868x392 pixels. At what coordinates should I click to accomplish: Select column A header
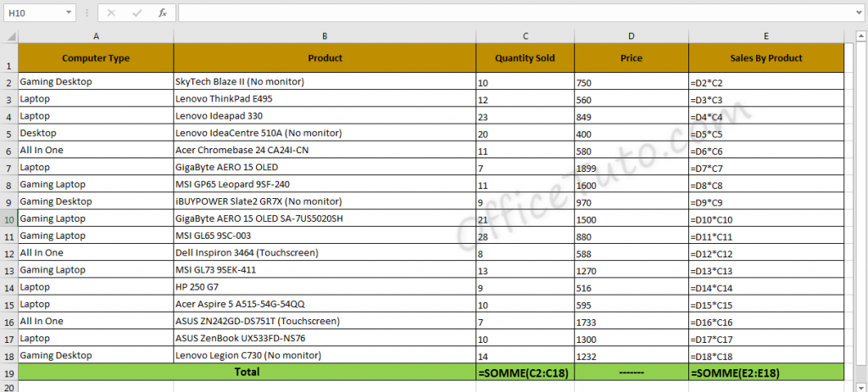click(x=96, y=36)
